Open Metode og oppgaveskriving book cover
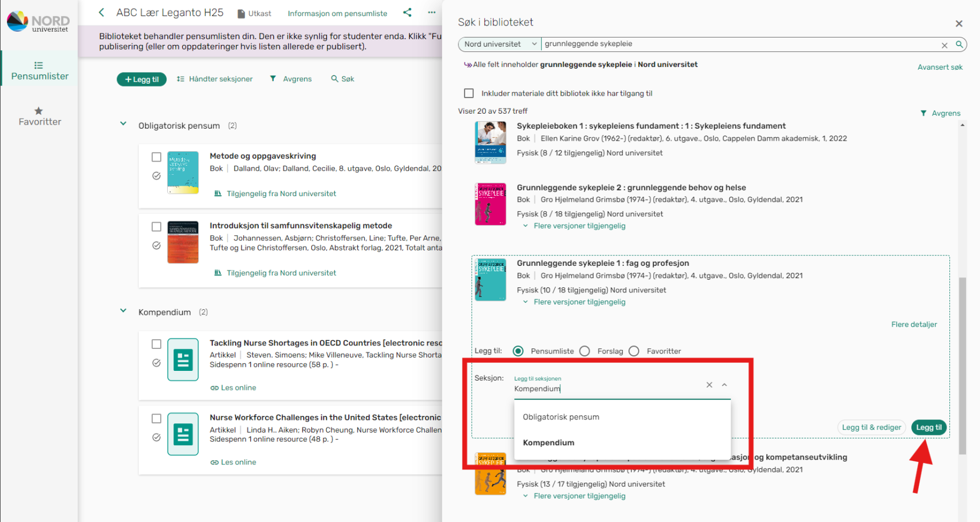The height and width of the screenshot is (522, 980). point(183,172)
